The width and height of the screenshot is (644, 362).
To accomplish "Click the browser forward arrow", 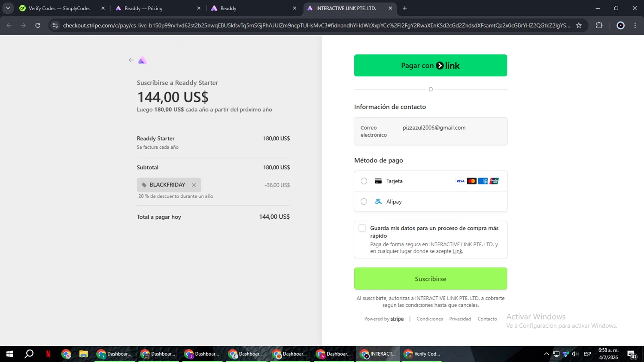I will 23,25.
